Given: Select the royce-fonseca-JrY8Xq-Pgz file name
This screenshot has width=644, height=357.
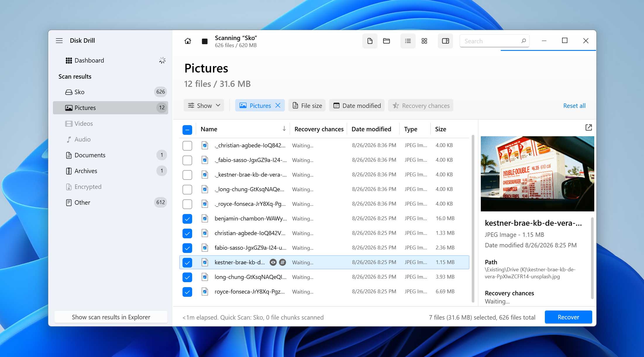Looking at the screenshot, I should pos(249,292).
